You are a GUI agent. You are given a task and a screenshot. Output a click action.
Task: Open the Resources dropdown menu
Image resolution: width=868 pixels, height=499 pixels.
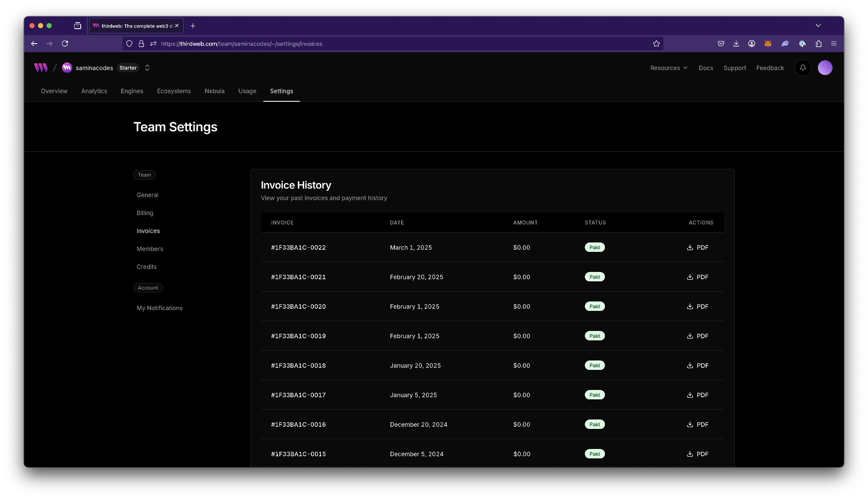click(x=669, y=68)
